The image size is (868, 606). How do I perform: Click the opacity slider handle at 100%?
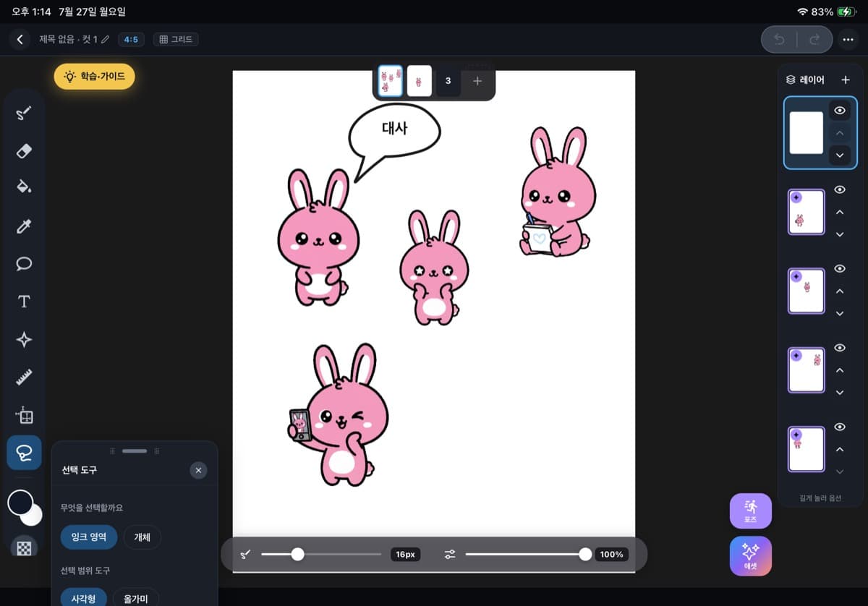point(585,555)
